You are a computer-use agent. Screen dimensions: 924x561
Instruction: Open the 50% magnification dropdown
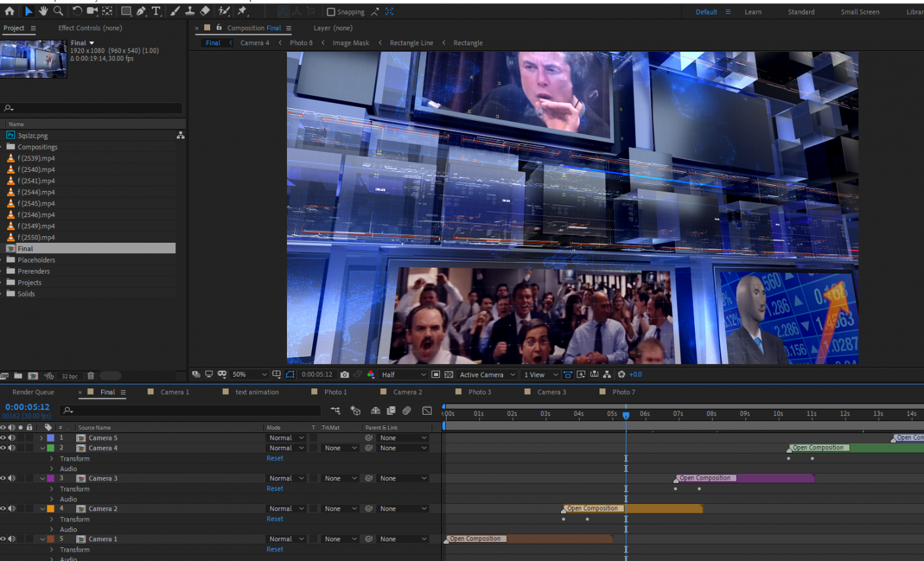pos(249,375)
